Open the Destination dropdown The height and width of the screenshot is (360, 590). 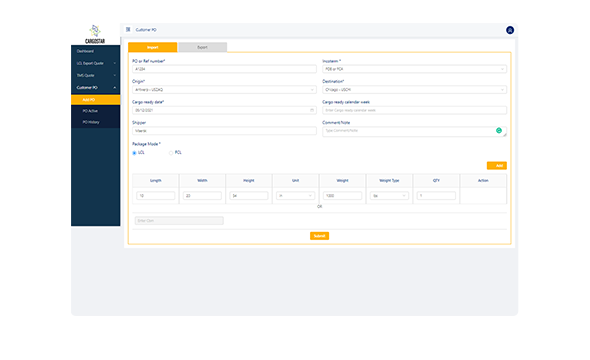point(414,90)
